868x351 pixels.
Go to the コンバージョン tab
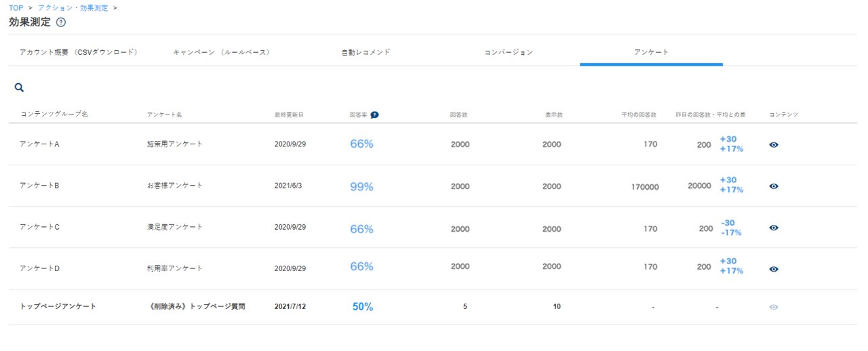click(509, 52)
